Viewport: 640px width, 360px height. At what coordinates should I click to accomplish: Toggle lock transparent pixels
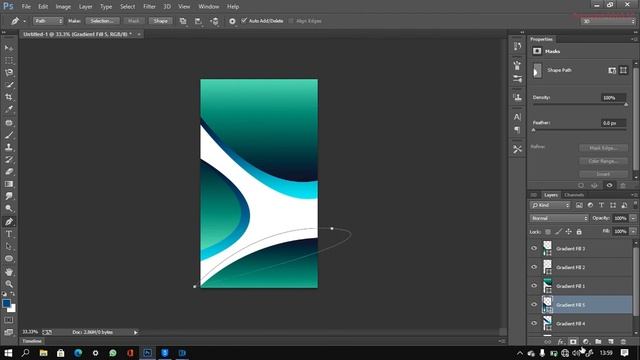548,232
